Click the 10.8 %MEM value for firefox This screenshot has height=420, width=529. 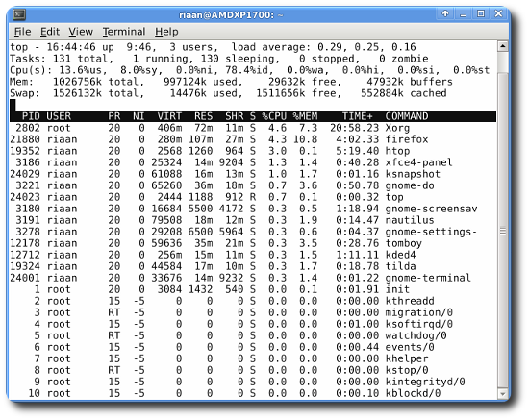[305, 139]
